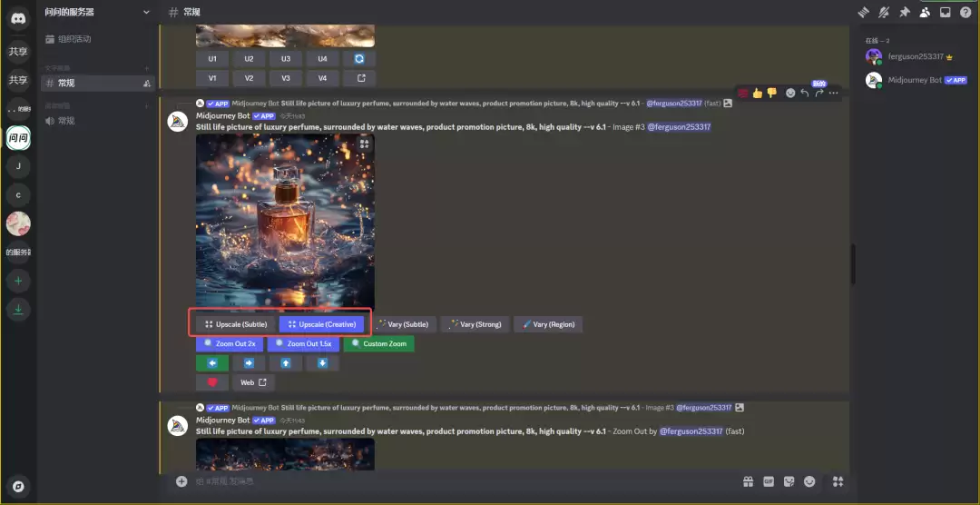
Task: Toggle notification settings mute icon in header
Action: [884, 12]
